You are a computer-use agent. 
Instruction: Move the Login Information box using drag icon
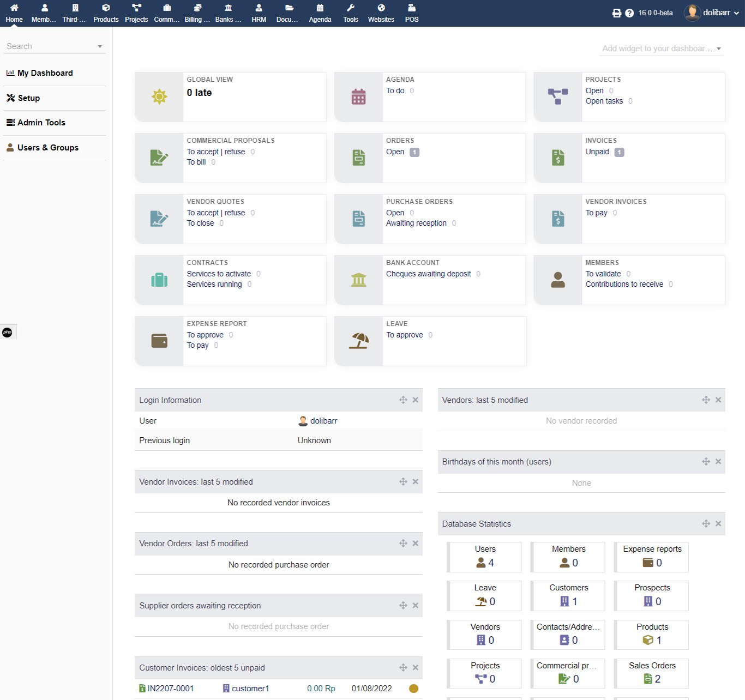(403, 400)
